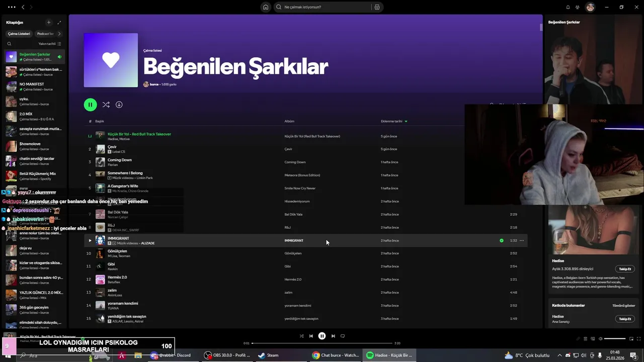The width and height of the screenshot is (644, 362).
Task: Open the Meteora (Bonus Edition) album link
Action: click(302, 175)
